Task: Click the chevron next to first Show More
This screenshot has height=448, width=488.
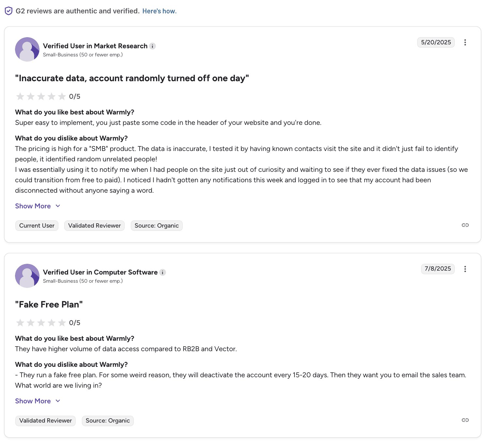Action: [58, 206]
